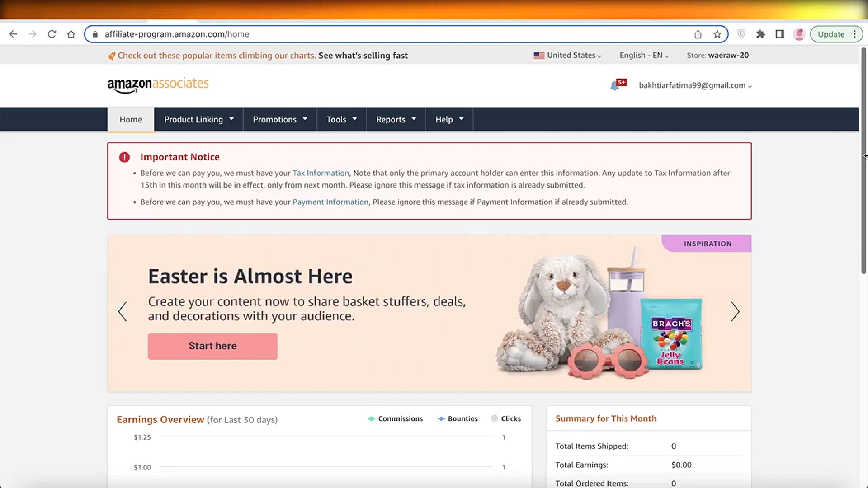Open the puzzle-piece extensions menu
The height and width of the screenshot is (488, 868).
[760, 34]
